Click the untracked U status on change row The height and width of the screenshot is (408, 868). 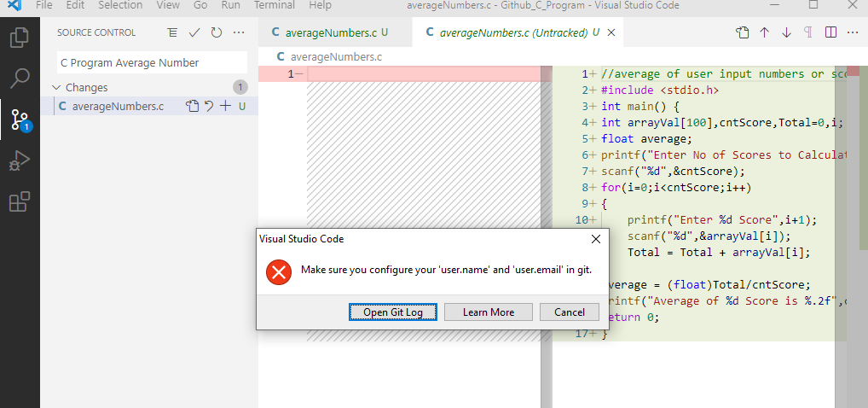click(242, 106)
